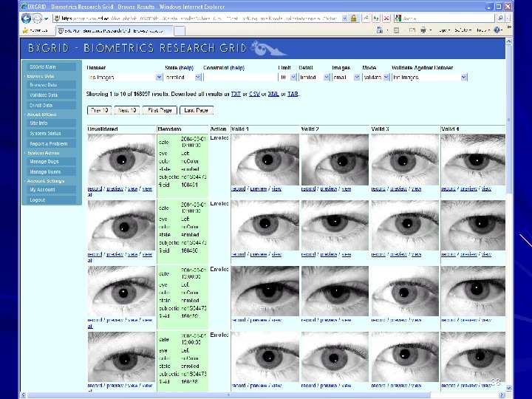Open the Page menu in command bar

point(444,30)
